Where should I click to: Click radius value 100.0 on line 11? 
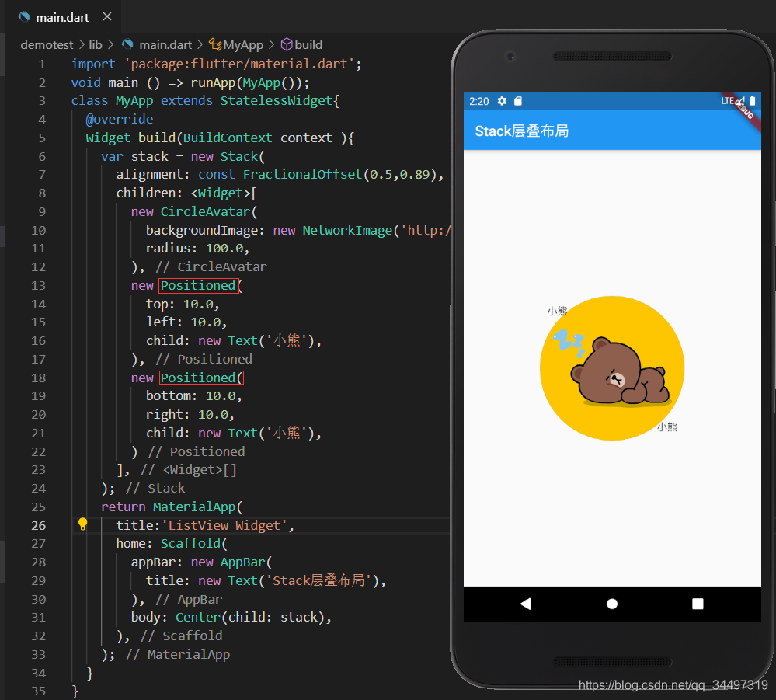tap(224, 248)
